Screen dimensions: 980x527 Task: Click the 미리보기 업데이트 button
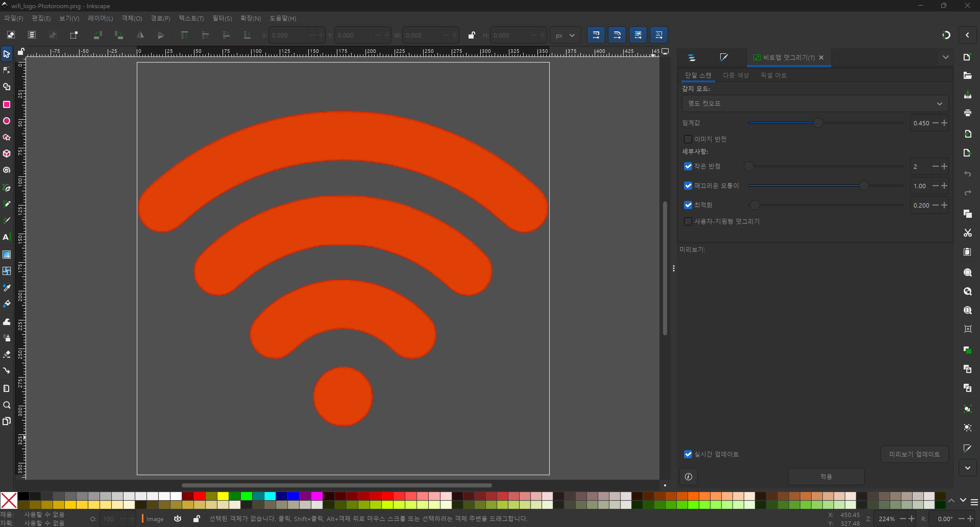click(x=914, y=454)
